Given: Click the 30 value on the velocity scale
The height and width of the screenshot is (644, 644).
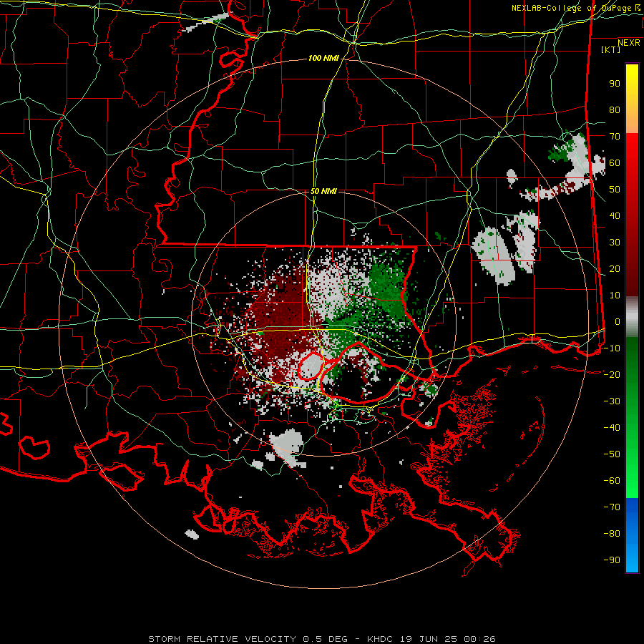Looking at the screenshot, I should point(615,243).
